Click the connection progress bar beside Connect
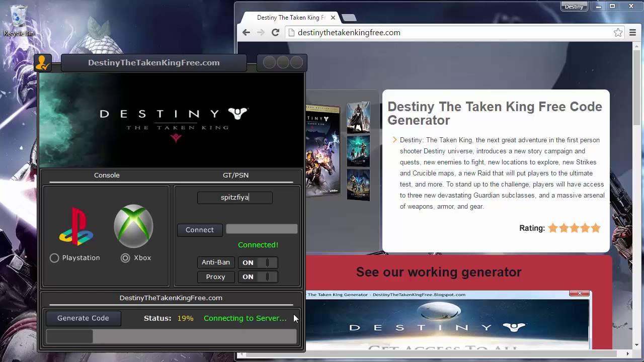Screen dimensions: 644x362 pos(262,229)
